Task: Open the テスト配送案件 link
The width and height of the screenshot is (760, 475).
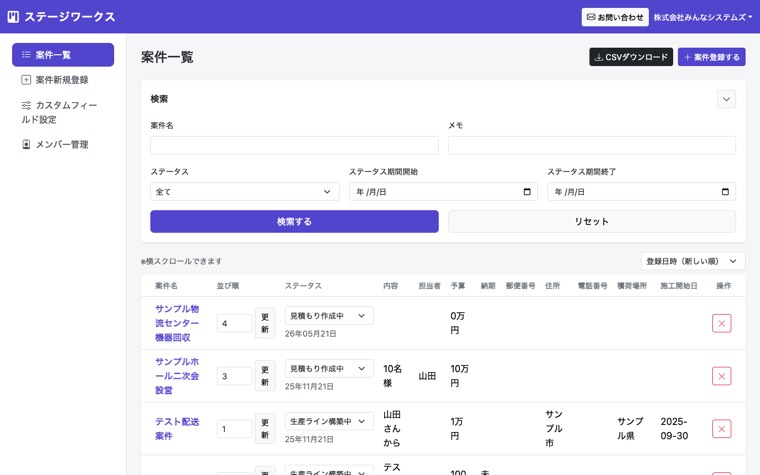Action: (x=177, y=429)
